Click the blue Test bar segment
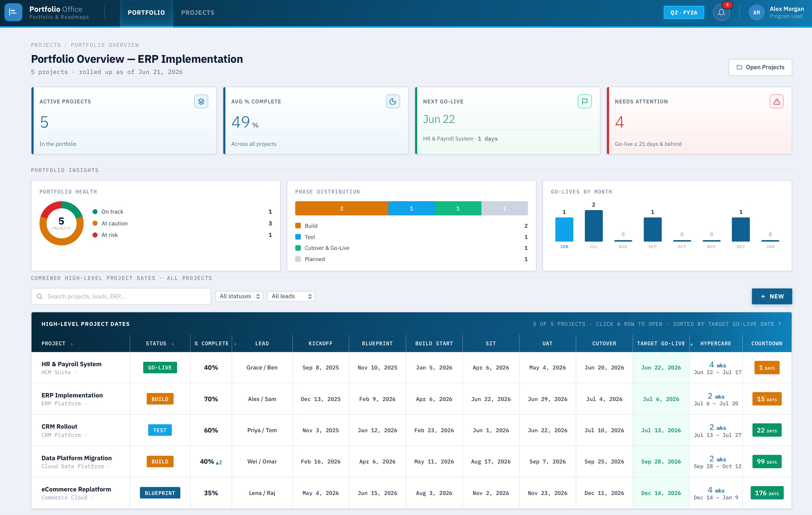The height and width of the screenshot is (515, 812). (x=411, y=208)
